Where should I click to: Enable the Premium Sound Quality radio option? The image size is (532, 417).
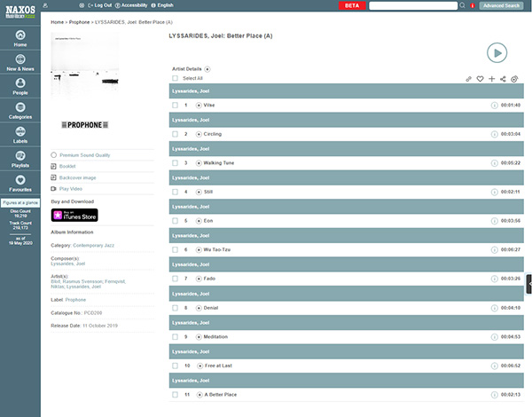54,154
